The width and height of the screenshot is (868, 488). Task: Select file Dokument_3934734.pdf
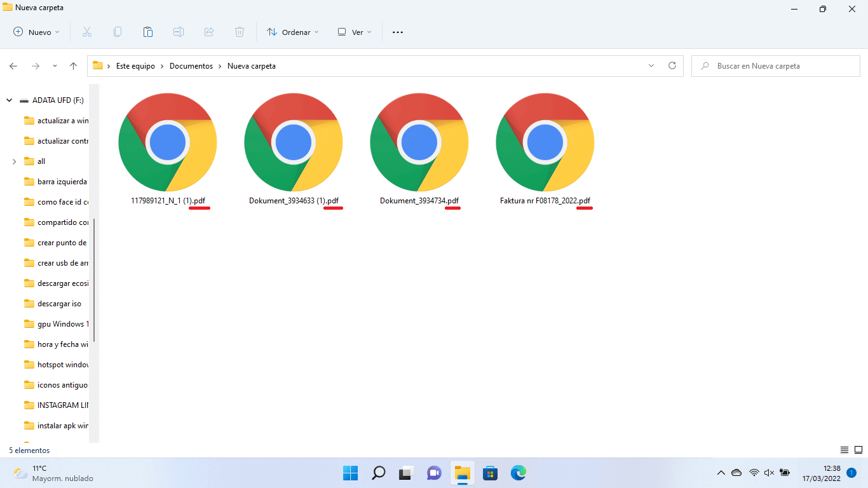tap(419, 149)
